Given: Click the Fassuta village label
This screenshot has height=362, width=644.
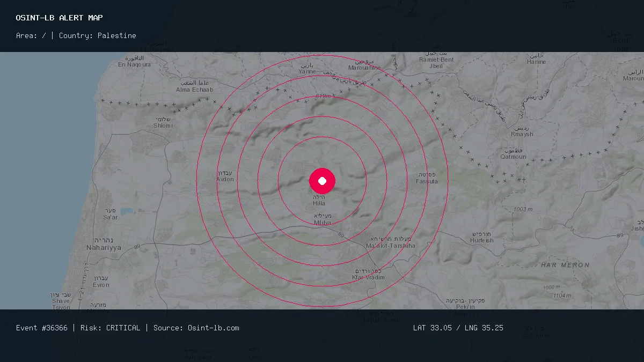Looking at the screenshot, I should [x=427, y=178].
